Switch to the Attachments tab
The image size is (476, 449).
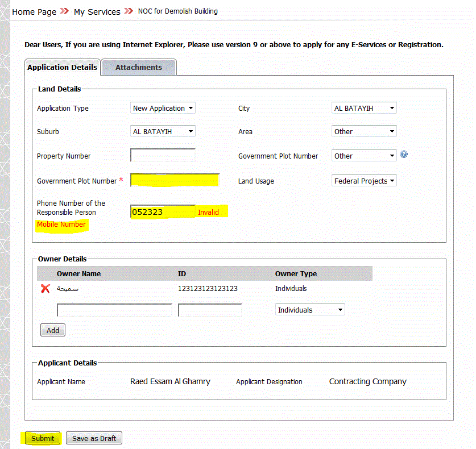(x=139, y=67)
